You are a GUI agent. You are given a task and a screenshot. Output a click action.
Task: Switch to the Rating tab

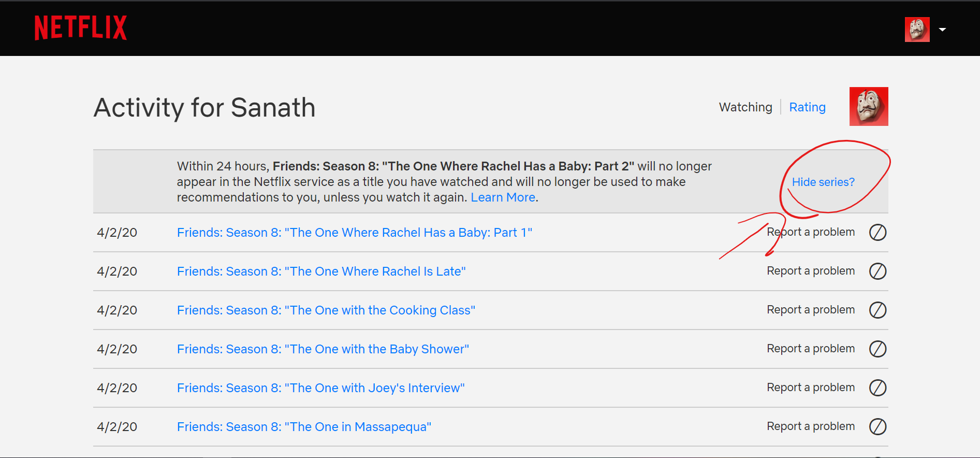coord(807,107)
